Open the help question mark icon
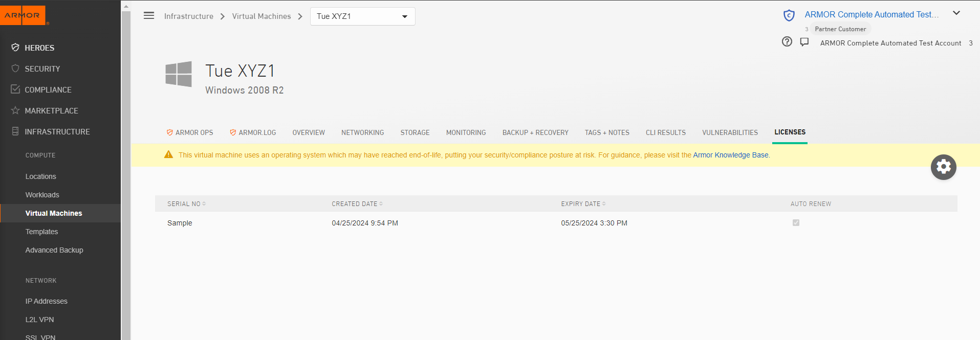The height and width of the screenshot is (340, 980). click(787, 42)
